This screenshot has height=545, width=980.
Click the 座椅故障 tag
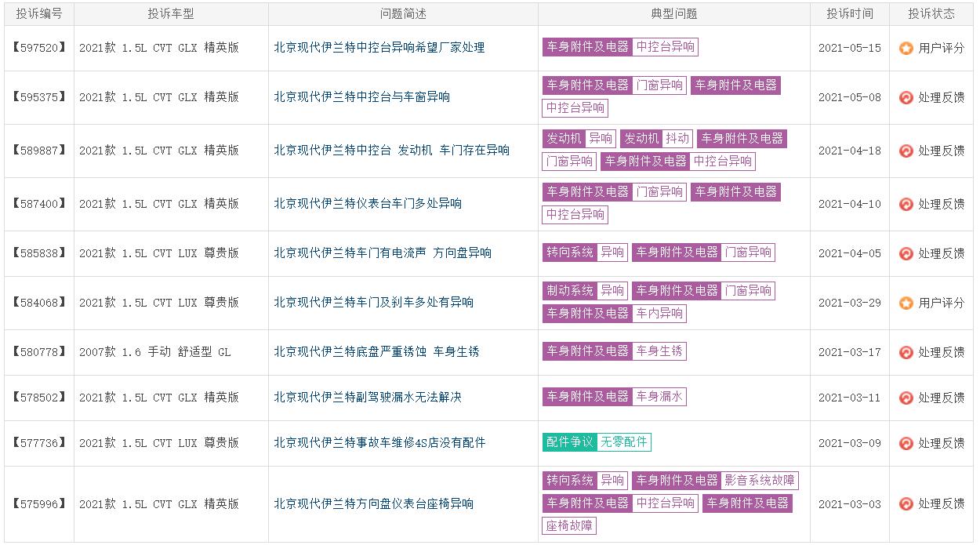(569, 526)
